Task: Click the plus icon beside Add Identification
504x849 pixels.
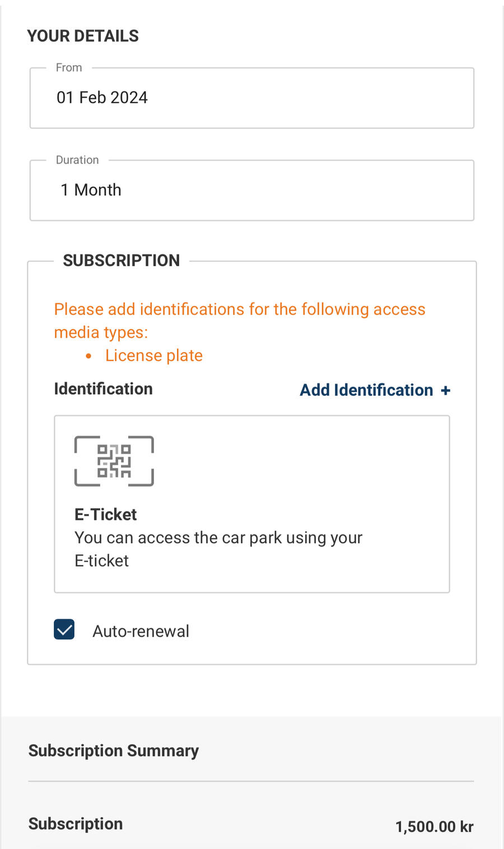Action: [446, 391]
